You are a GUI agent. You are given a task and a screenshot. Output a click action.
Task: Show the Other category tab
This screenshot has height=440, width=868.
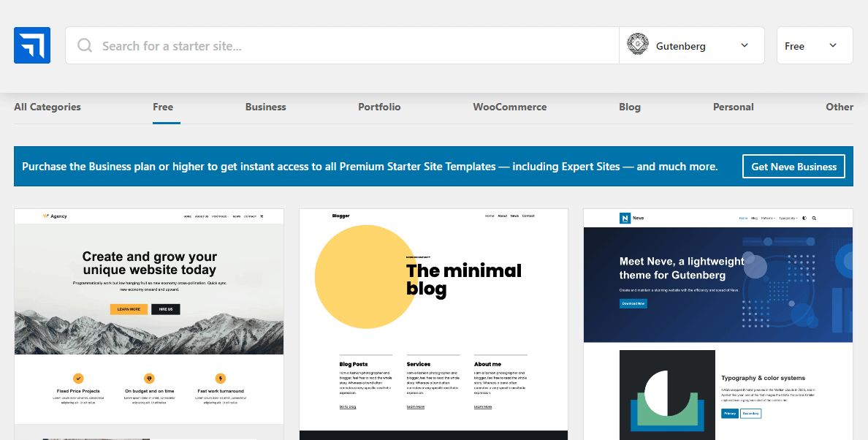click(x=840, y=107)
